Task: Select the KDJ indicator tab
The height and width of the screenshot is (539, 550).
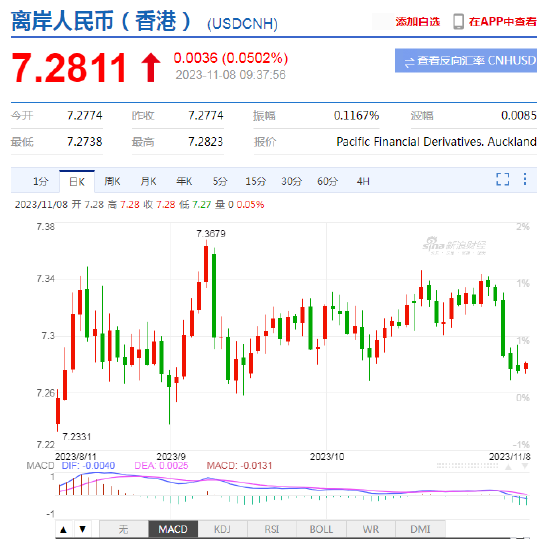Action: [x=222, y=529]
